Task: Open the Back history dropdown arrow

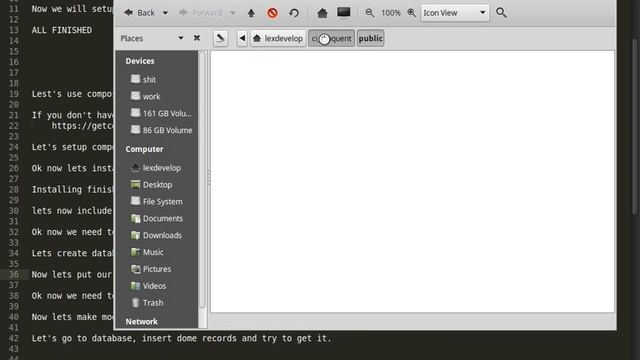Action: (x=165, y=13)
